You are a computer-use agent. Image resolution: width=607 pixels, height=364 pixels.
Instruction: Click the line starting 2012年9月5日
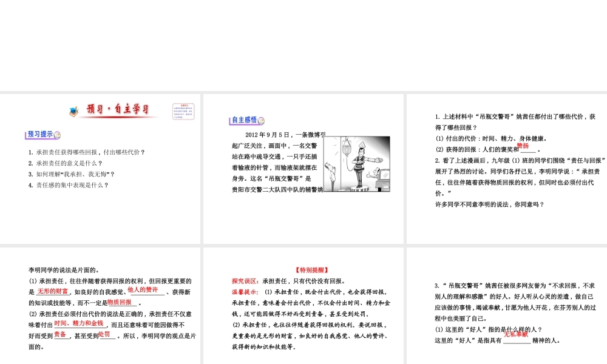pyautogui.click(x=285, y=135)
